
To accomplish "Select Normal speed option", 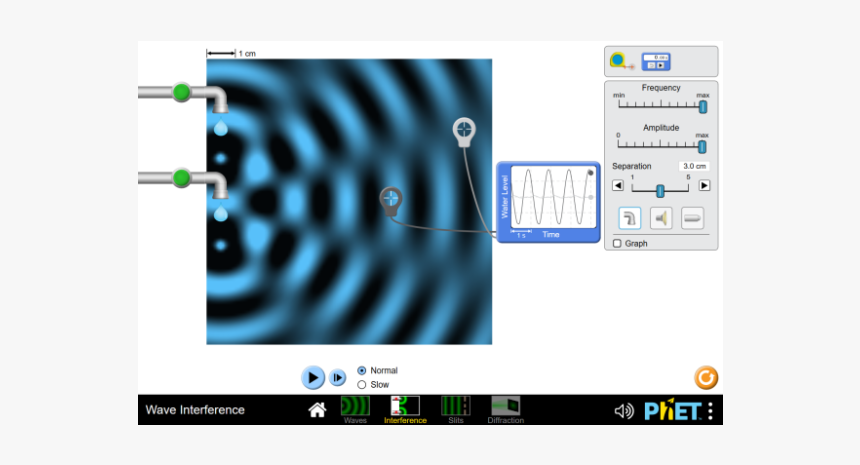I will [x=377, y=371].
